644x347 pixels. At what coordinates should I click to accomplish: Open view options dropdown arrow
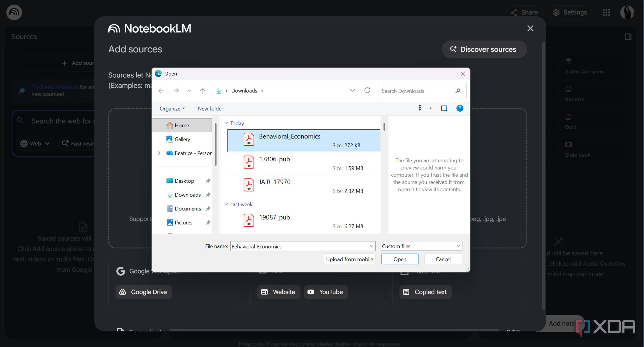click(x=430, y=108)
